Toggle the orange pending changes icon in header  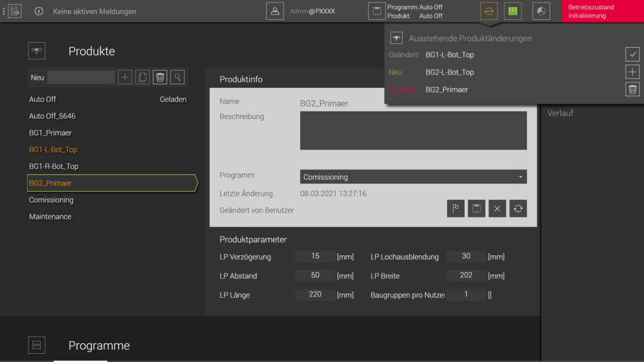coord(489,11)
